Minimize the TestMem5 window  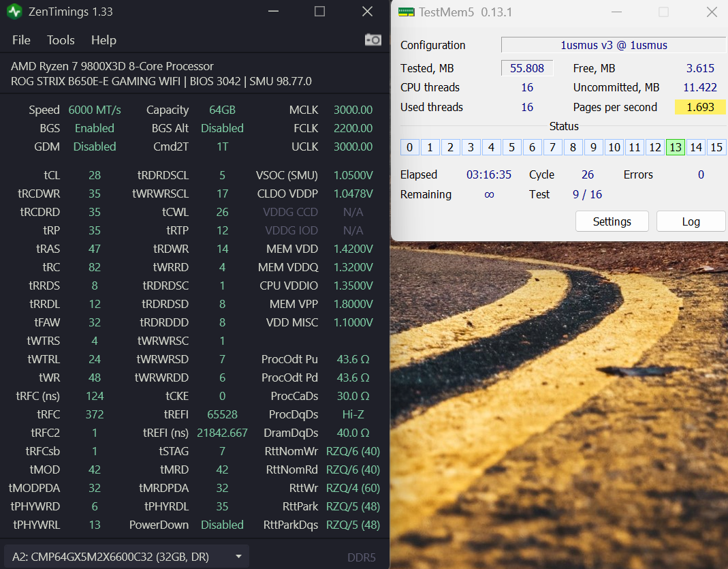point(616,12)
